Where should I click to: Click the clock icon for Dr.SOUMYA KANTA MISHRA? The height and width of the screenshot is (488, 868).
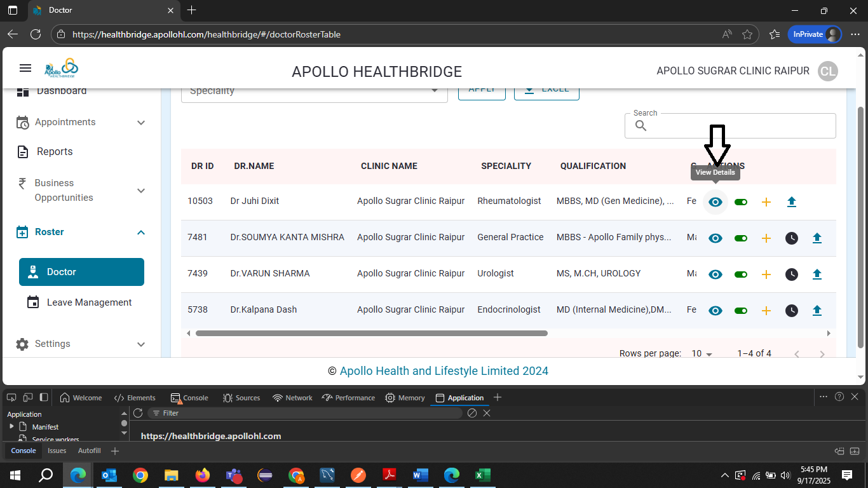[x=792, y=238]
